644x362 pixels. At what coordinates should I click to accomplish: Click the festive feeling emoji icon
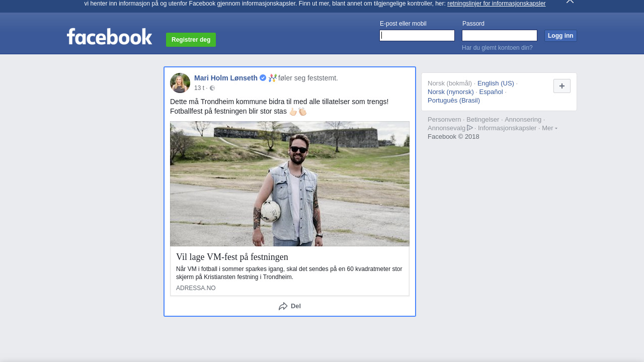pos(273,78)
